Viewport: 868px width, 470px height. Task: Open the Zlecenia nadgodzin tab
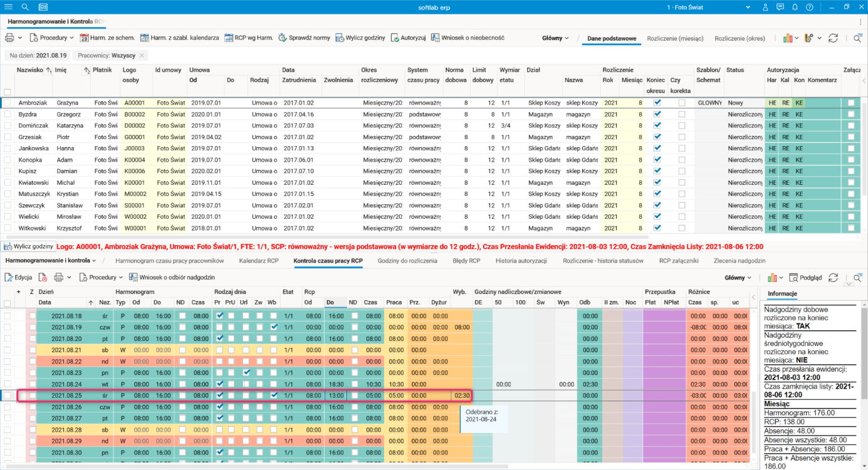pos(740,260)
